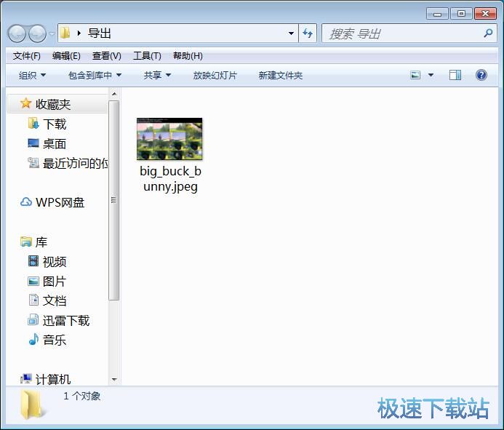Change view with the view mode icon
504x430 pixels.
[x=415, y=75]
